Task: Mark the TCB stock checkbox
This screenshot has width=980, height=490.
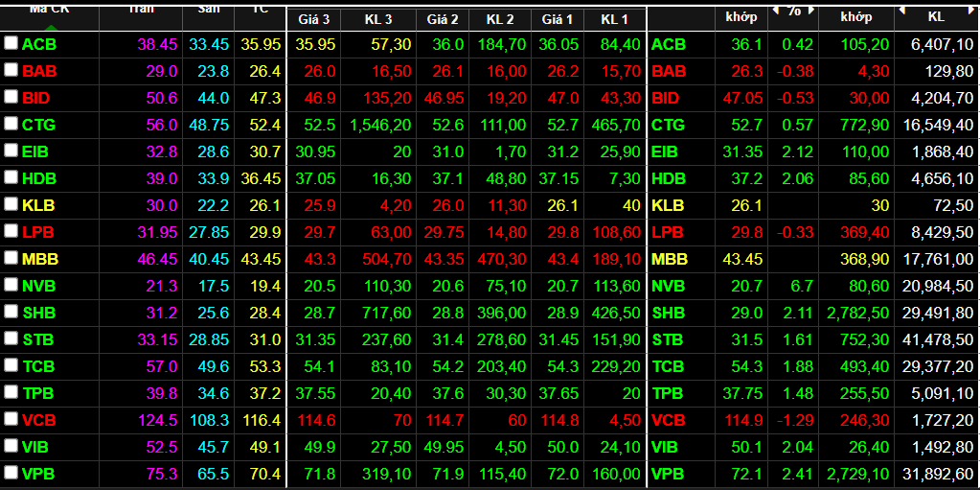Action: [x=11, y=366]
